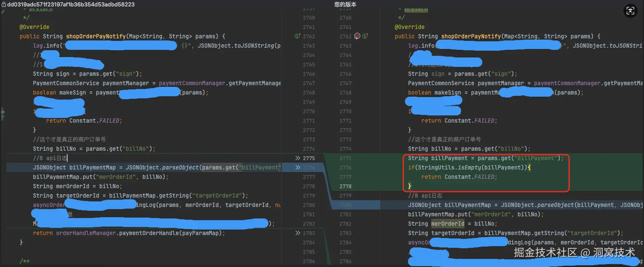This screenshot has height=267, width=644.
Task: Click the parseObject line in left revision
Action: tap(157, 167)
